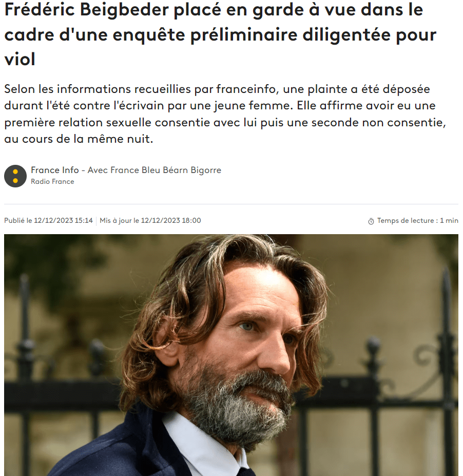Screen dimensions: 463x476
Task: Click the man's beard in the photo
Action: 240,404
